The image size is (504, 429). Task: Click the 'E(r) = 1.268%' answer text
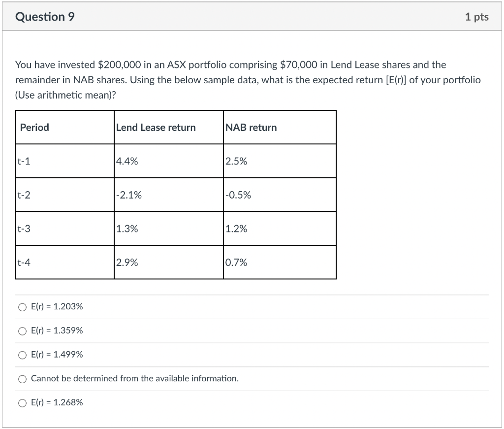tap(57, 402)
